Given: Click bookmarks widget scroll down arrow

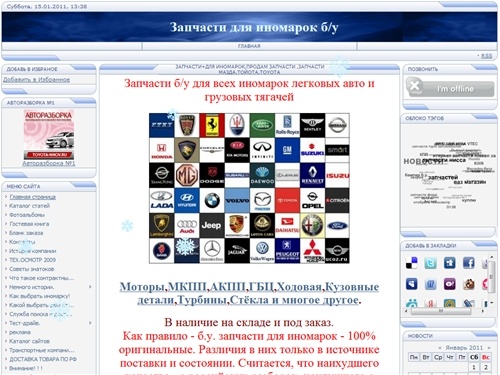Looking at the screenshot, I should (491, 303).
